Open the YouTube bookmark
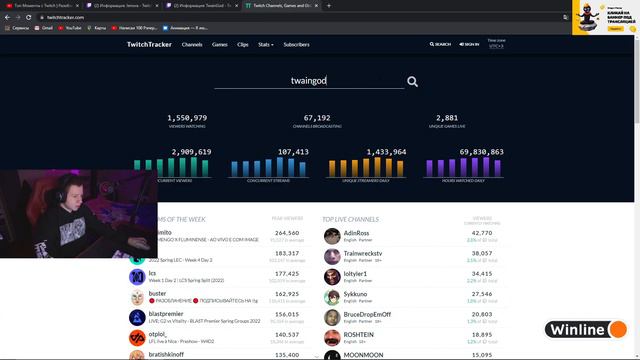 (70, 28)
